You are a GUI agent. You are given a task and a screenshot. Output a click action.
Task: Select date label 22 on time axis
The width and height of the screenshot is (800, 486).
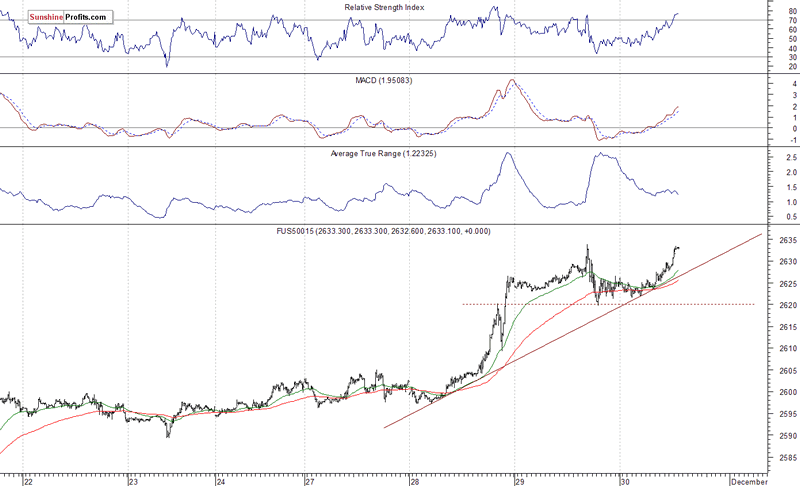(29, 481)
